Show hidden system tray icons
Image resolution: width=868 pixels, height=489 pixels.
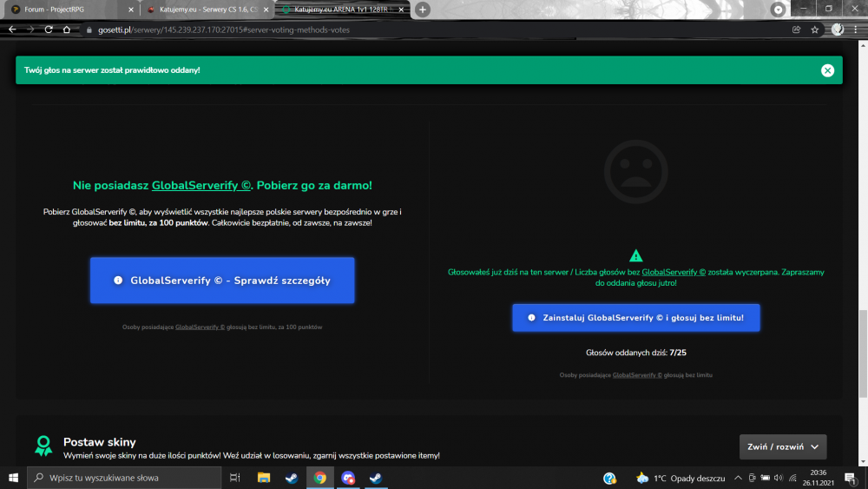click(x=738, y=478)
